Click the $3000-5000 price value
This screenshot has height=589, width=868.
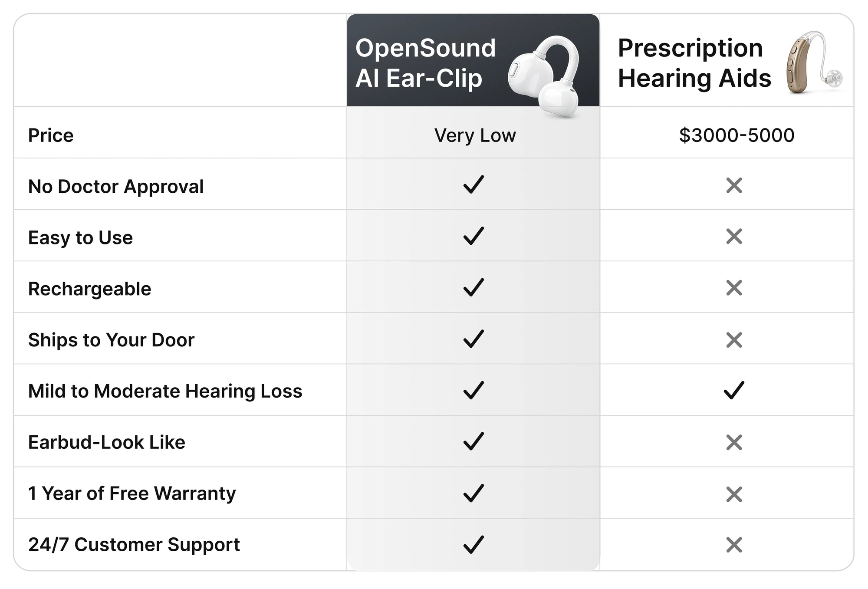click(736, 135)
